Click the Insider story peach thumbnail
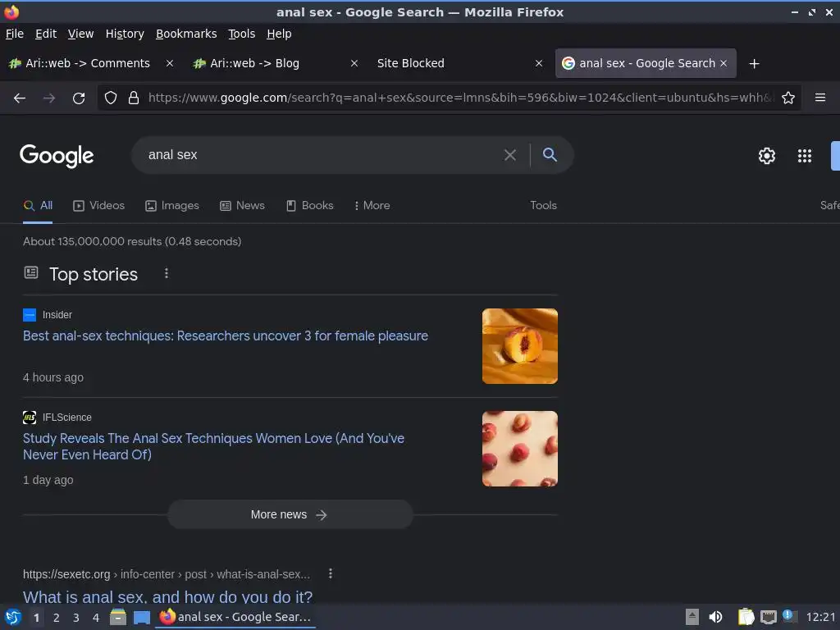Viewport: 840px width, 630px height. (519, 346)
